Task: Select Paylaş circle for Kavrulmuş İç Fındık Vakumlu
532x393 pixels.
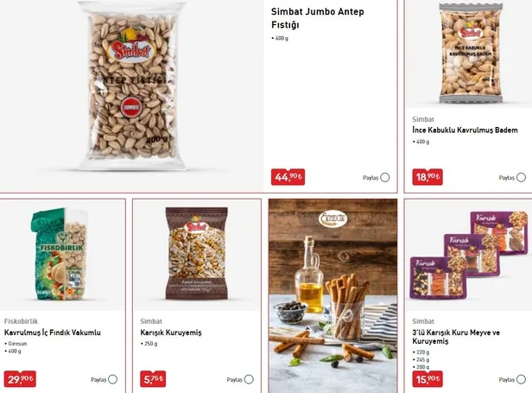Action: pos(112,379)
